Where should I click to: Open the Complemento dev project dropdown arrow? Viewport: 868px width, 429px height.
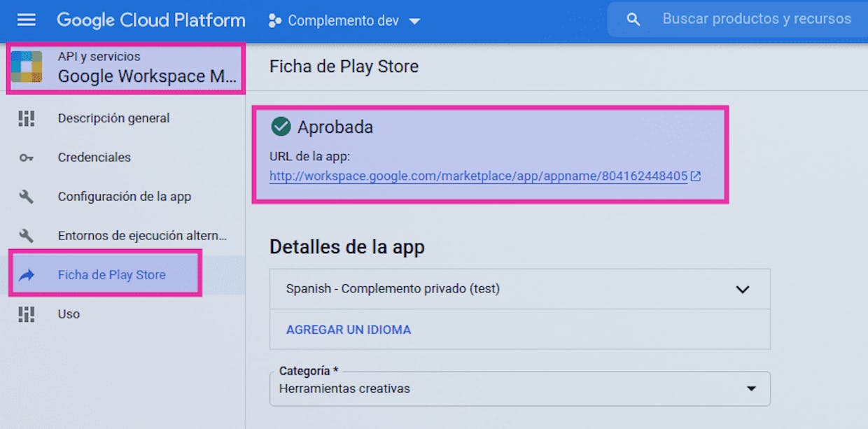click(414, 22)
